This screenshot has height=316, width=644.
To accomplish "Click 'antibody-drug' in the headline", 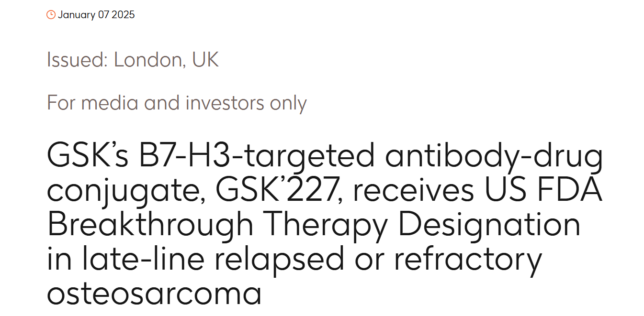I will (x=494, y=156).
